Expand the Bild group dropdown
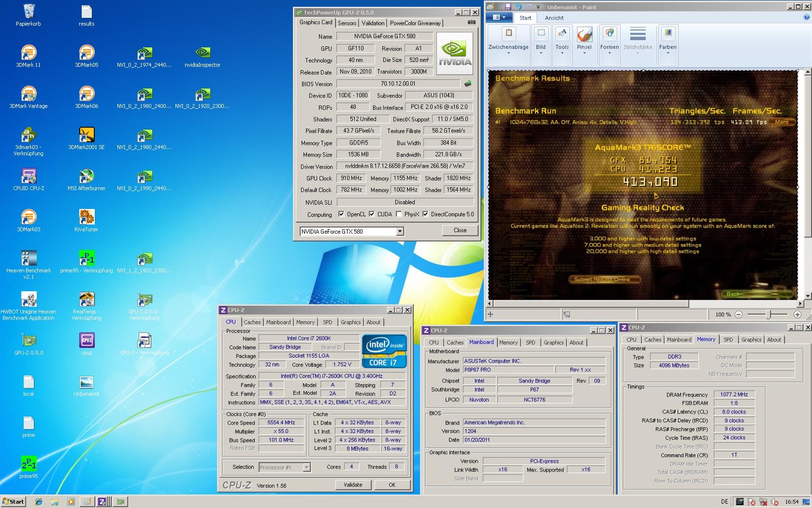The height and width of the screenshot is (508, 812). (x=541, y=53)
